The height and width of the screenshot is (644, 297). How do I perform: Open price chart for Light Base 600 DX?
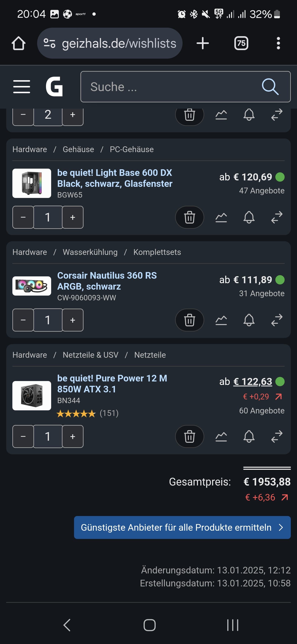(221, 217)
